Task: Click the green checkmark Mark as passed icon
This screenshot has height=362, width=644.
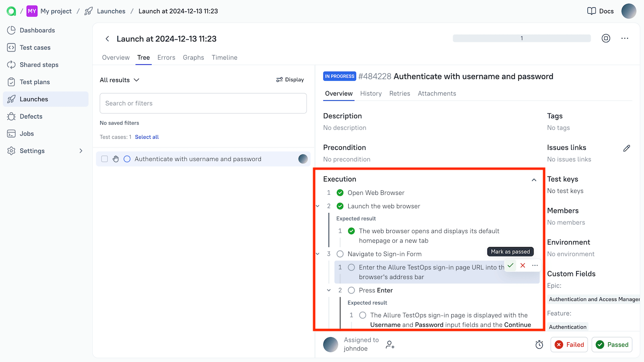Action: [x=511, y=266]
